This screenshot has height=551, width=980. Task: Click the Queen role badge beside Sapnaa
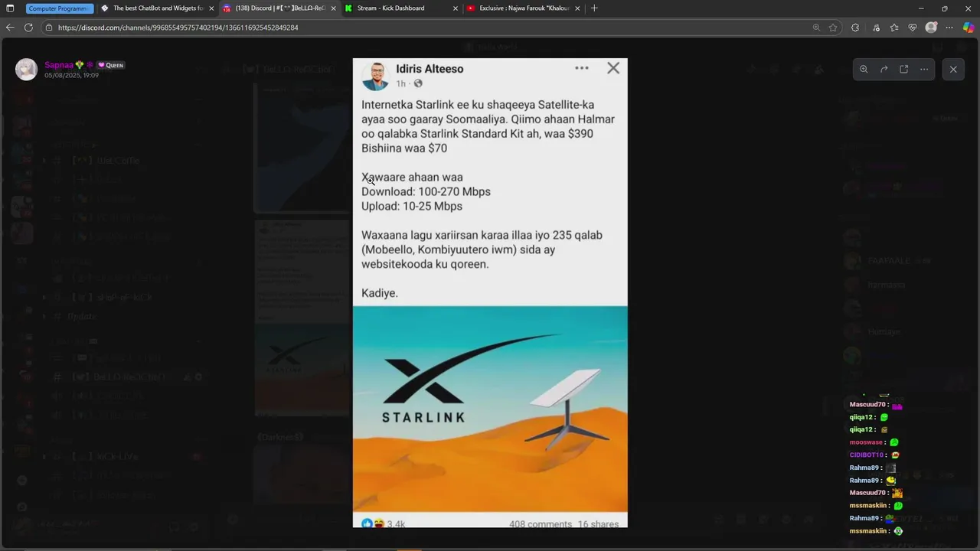[110, 65]
